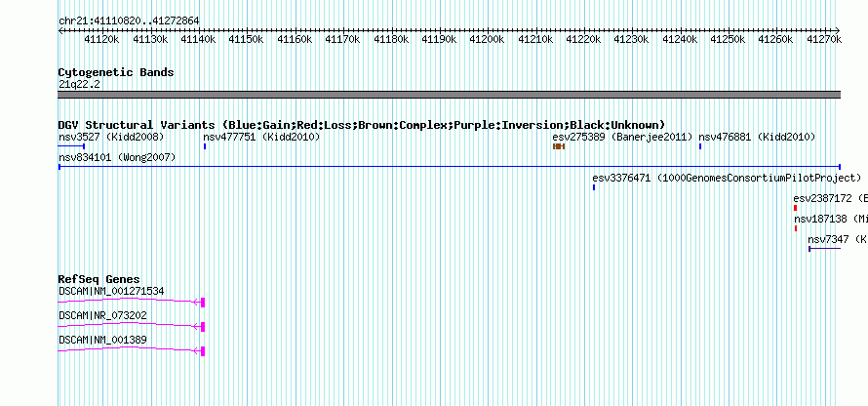Image resolution: width=868 pixels, height=406 pixels.
Task: Open the nsv834101 (Wong2007) variant label
Action: [117, 158]
